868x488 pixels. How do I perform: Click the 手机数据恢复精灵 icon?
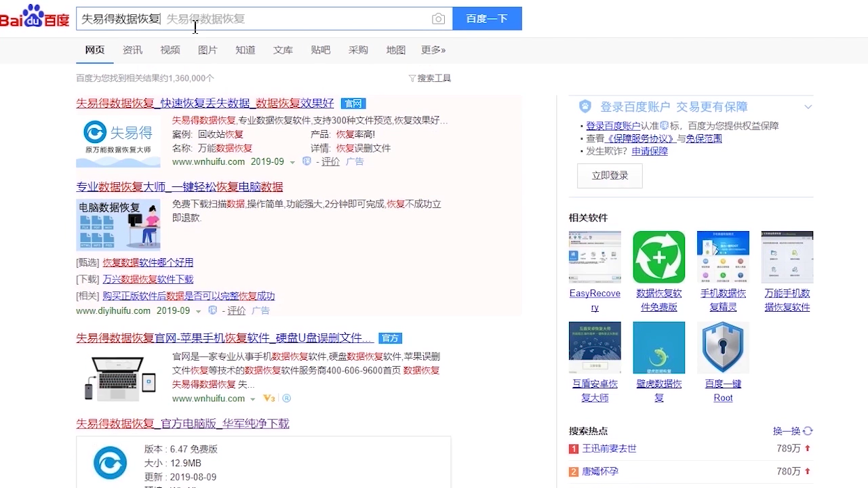pos(723,257)
